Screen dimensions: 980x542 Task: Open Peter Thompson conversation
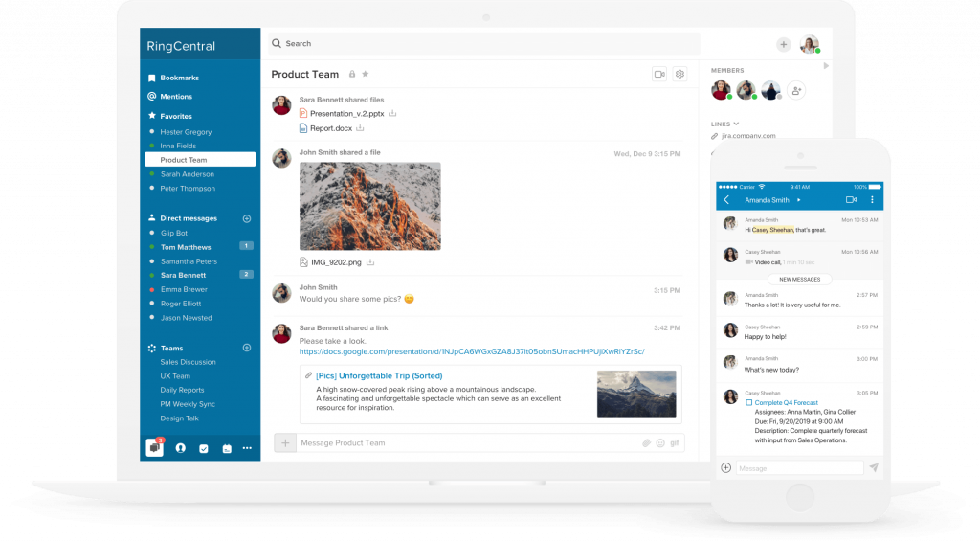click(188, 189)
